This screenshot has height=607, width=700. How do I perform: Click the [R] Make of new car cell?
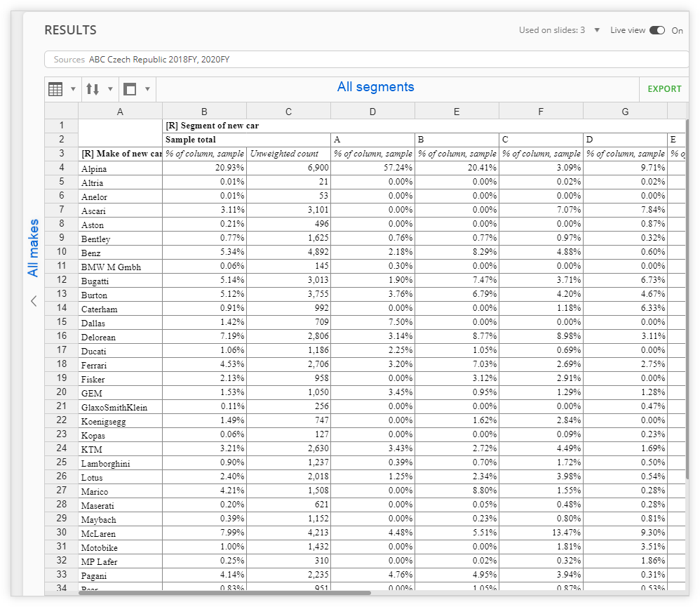click(121, 154)
